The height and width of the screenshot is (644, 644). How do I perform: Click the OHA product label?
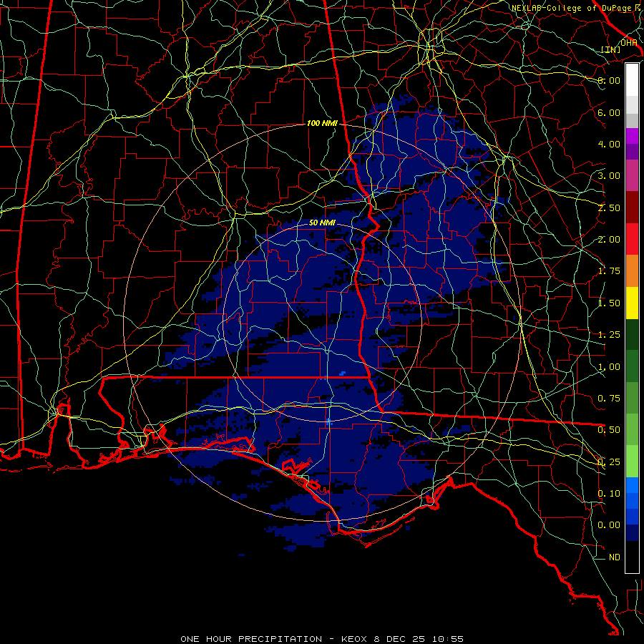click(628, 42)
